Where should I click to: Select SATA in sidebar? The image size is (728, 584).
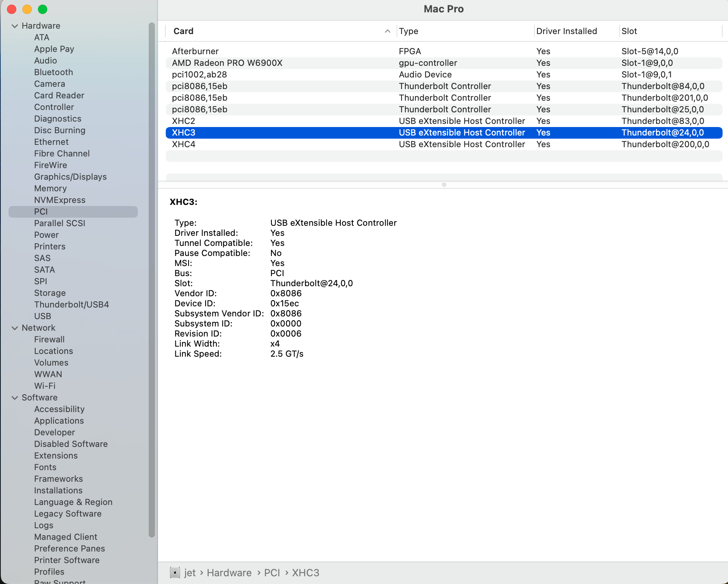(45, 270)
